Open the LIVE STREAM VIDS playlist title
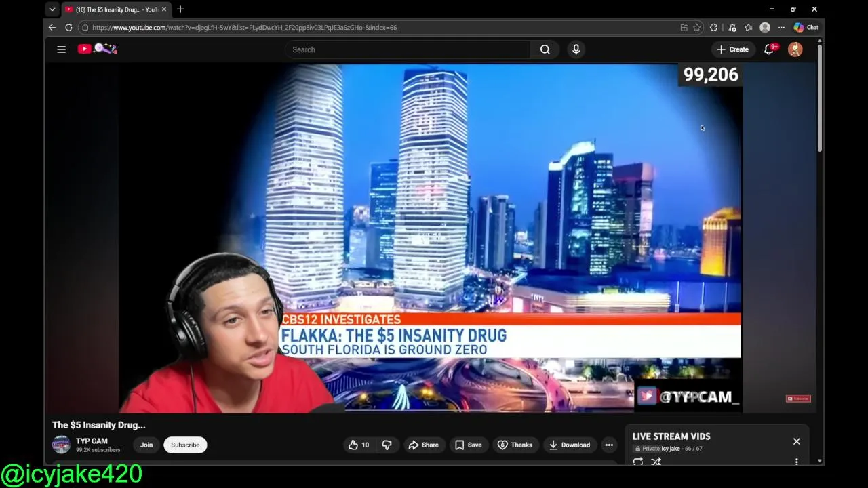 (x=671, y=436)
